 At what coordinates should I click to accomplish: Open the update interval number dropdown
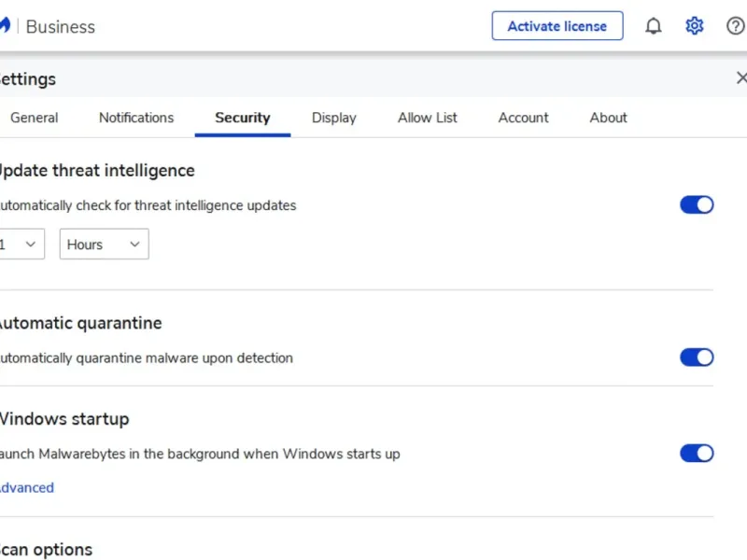click(21, 245)
